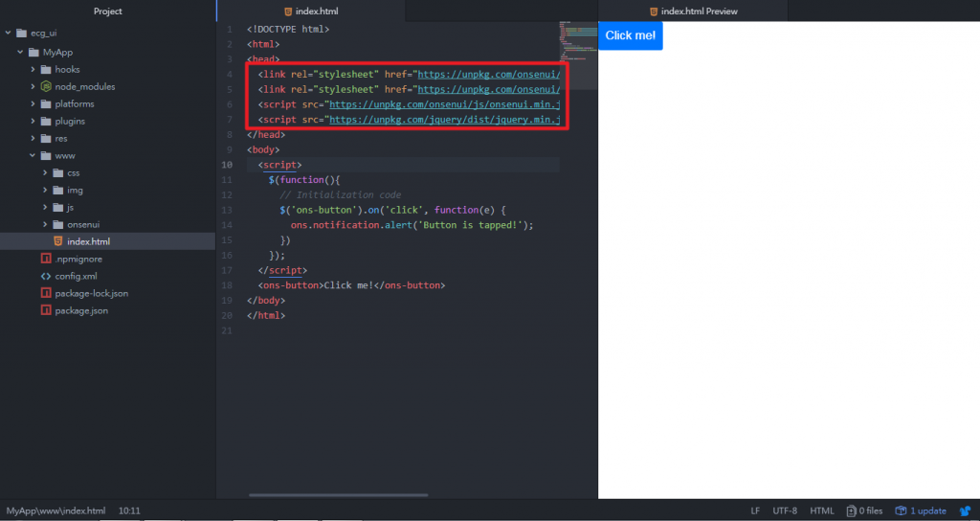The image size is (980, 521).
Task: Click the platforms folder icon
Action: 46,103
